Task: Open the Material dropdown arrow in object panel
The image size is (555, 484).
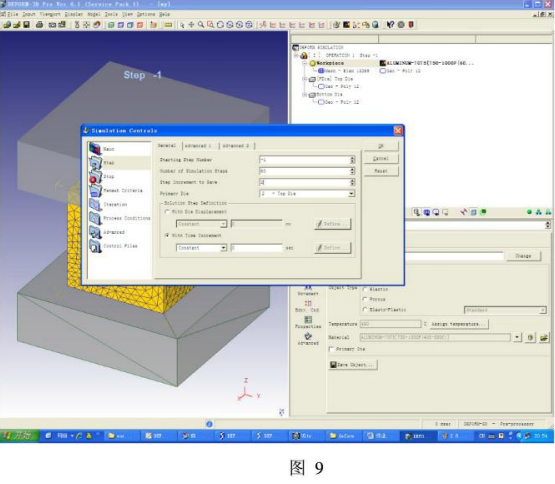Action: pos(517,337)
